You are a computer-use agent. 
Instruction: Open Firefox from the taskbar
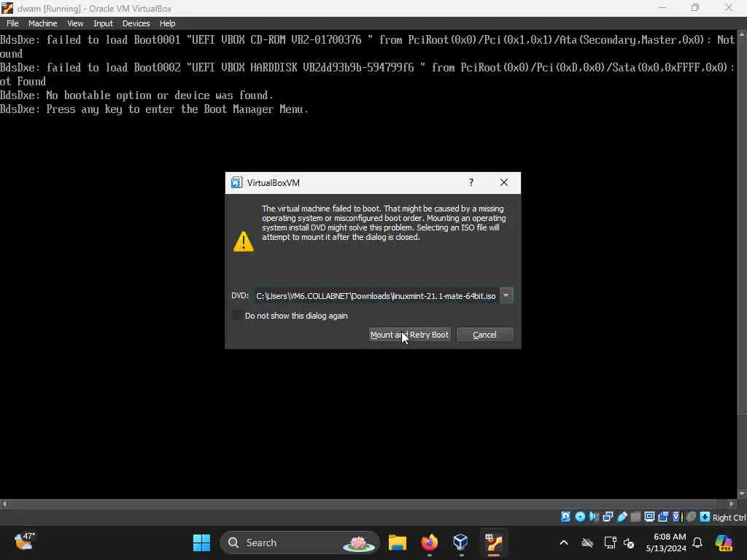pyautogui.click(x=429, y=542)
